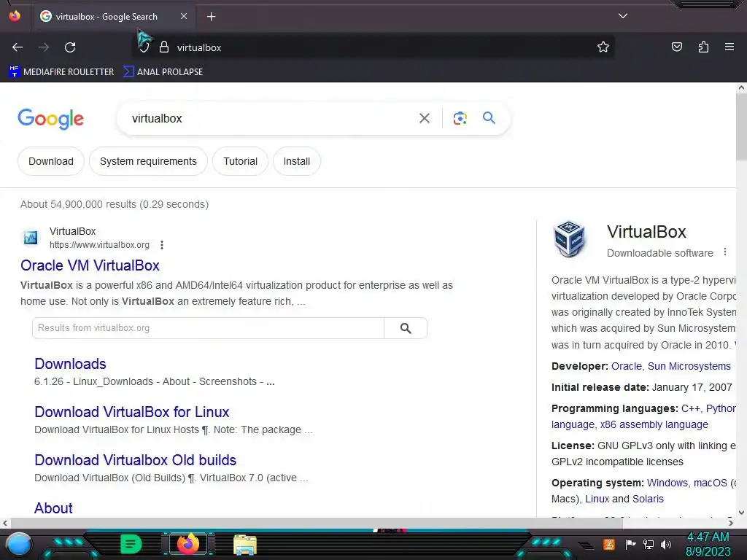Screen dimensions: 747x560
Task: Click the orange Java tray icon
Action: click(x=609, y=544)
